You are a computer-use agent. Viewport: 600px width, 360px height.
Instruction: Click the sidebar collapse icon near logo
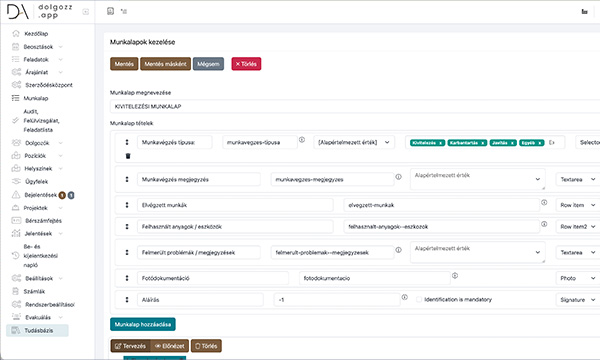pos(86,12)
